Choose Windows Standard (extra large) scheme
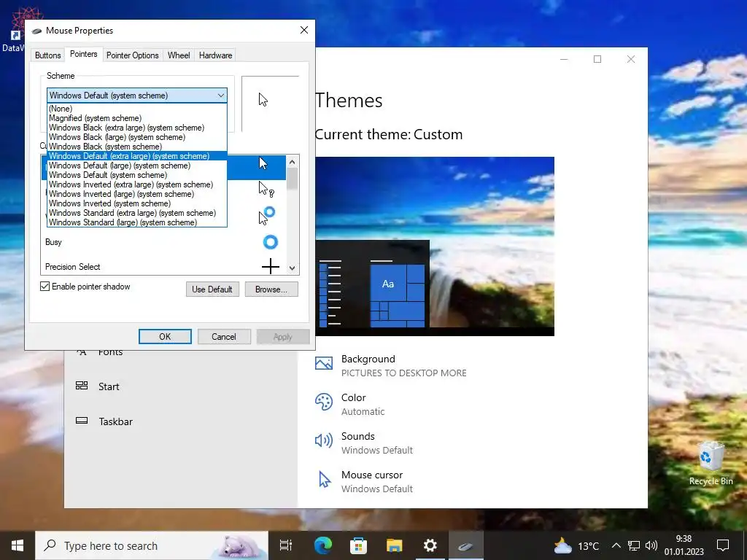Image resolution: width=747 pixels, height=560 pixels. [x=137, y=213]
